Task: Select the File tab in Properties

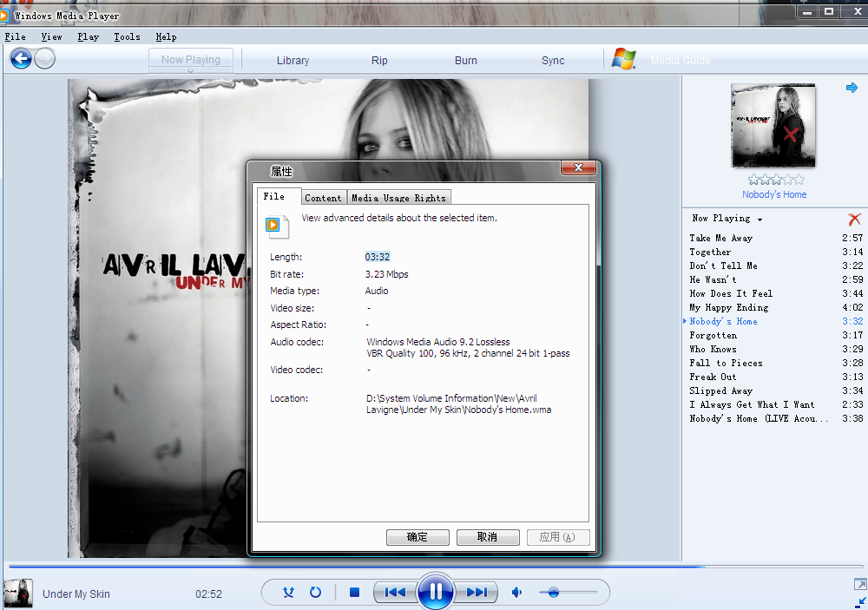Action: pos(279,196)
